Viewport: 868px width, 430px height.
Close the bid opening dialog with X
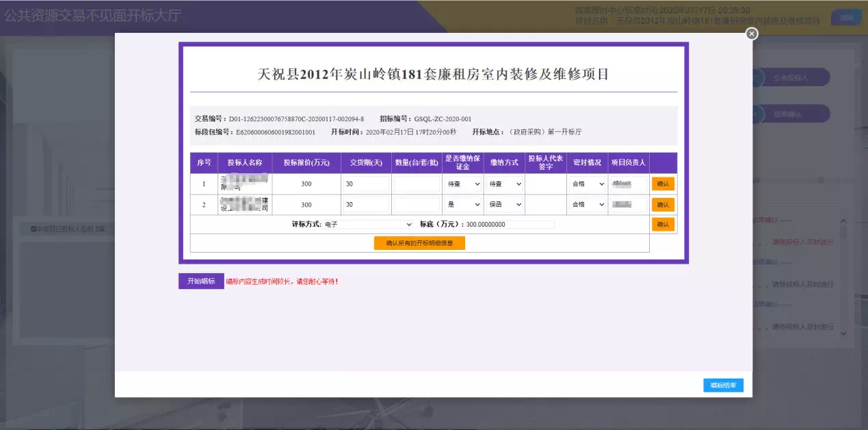(x=752, y=34)
